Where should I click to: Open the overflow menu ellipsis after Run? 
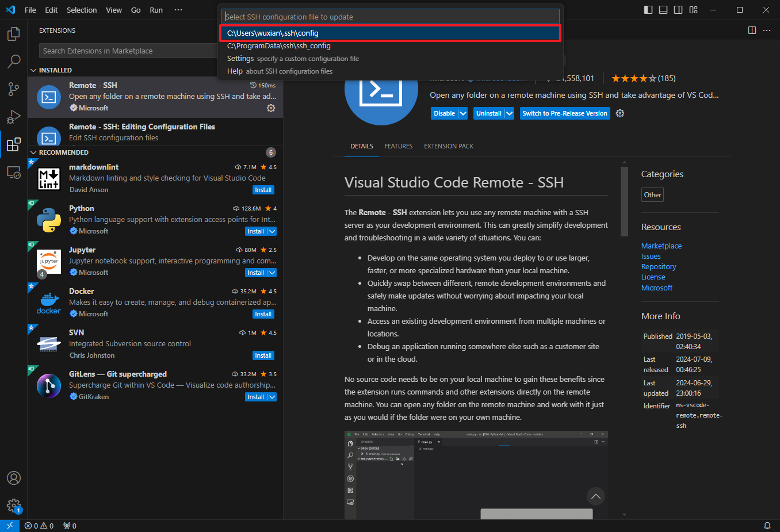tap(178, 10)
